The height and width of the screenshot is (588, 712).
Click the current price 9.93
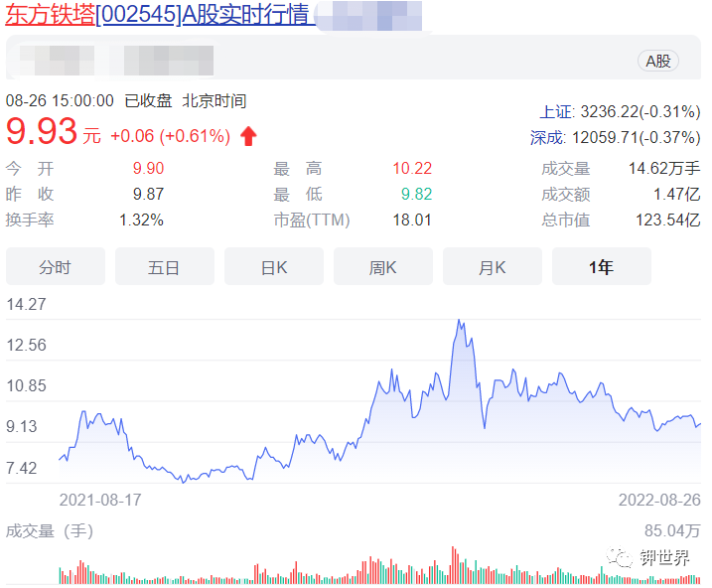pyautogui.click(x=42, y=132)
